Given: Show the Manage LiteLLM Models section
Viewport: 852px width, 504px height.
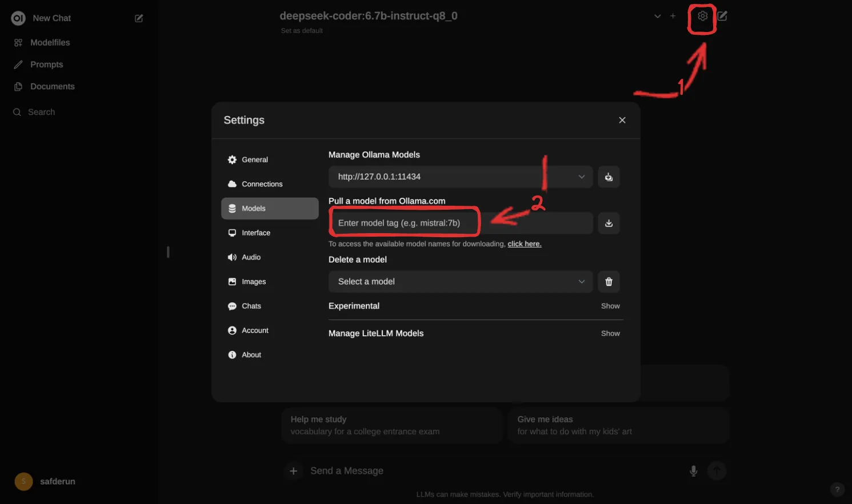Looking at the screenshot, I should click(610, 334).
